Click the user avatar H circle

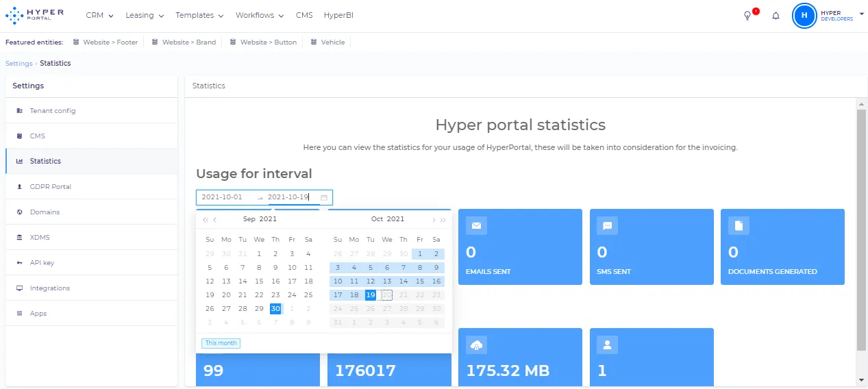(804, 15)
